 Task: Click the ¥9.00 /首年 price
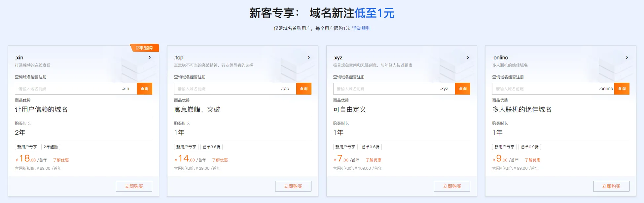click(x=506, y=159)
